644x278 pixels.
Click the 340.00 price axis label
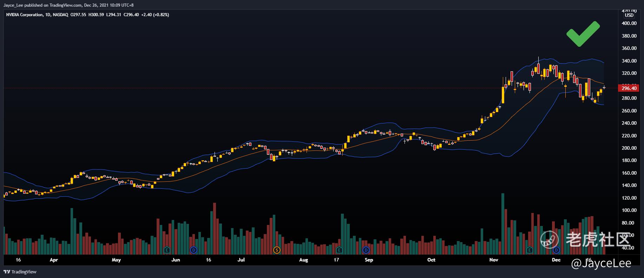[629, 61]
